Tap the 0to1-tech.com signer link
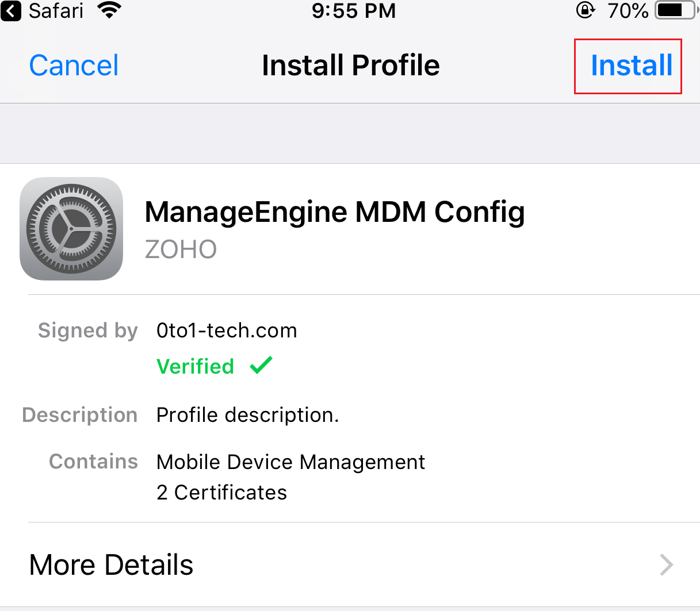700x611 pixels. 227,330
